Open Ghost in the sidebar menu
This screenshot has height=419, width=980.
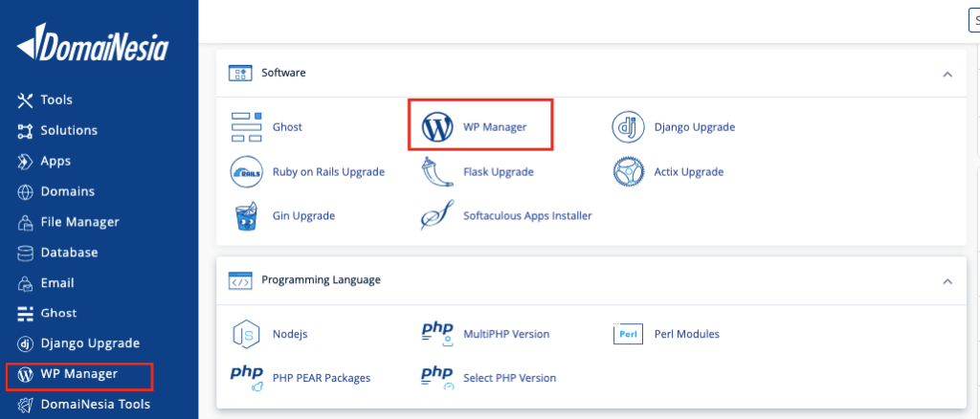pyautogui.click(x=58, y=314)
